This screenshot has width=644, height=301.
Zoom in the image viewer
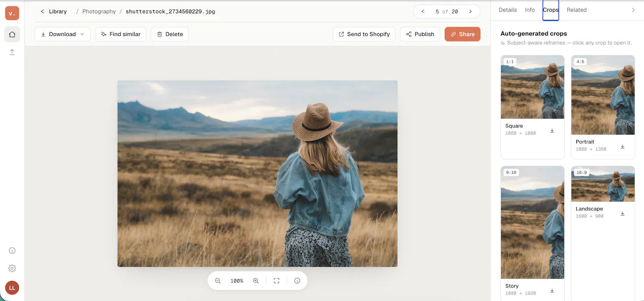pyautogui.click(x=256, y=281)
